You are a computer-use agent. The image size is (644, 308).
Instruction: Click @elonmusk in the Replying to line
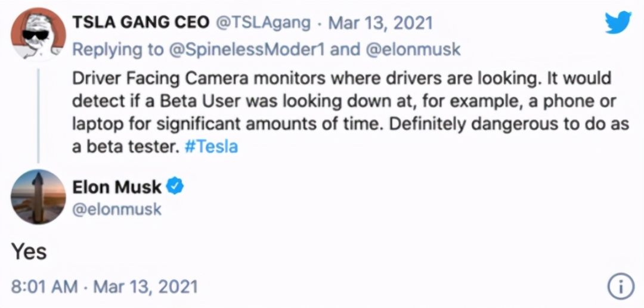(412, 49)
